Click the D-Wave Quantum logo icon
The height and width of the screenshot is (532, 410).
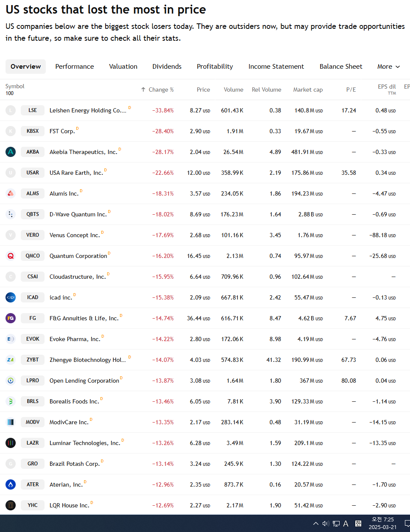coord(11,214)
